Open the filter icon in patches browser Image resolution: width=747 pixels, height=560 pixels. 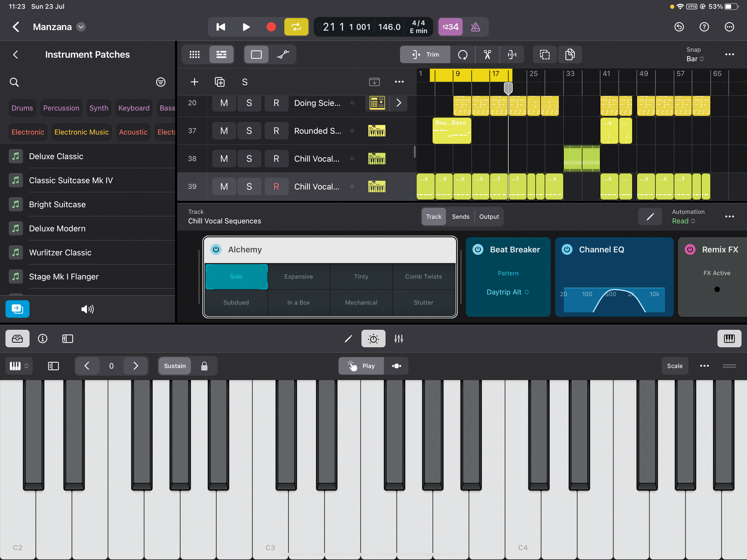(x=161, y=82)
